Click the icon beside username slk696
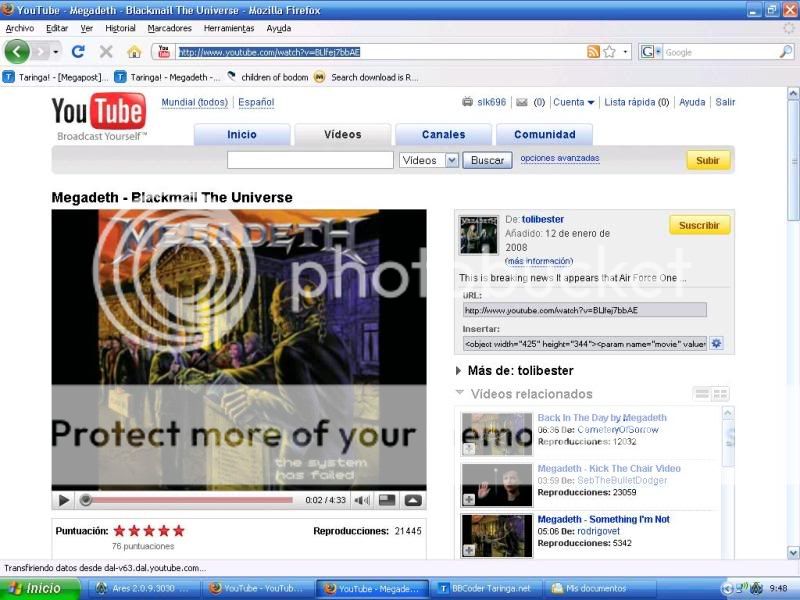 pos(467,102)
